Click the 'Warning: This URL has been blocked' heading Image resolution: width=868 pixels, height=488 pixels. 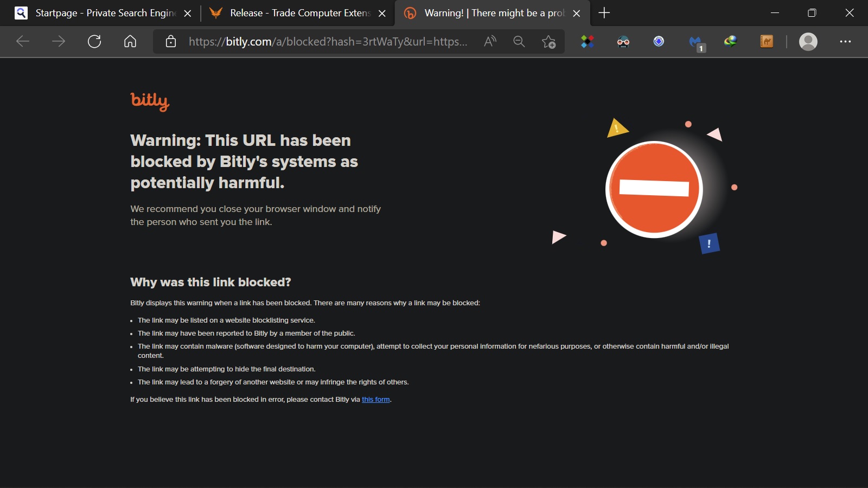click(244, 162)
